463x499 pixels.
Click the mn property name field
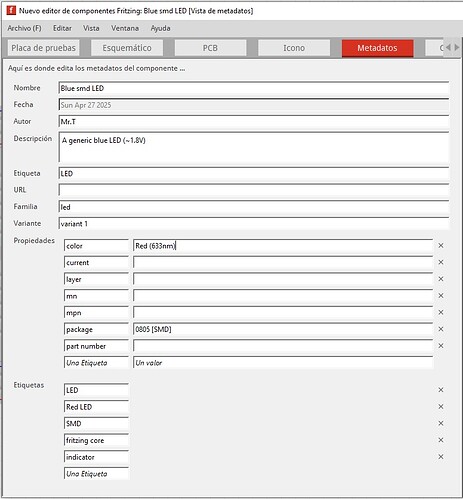pos(96,296)
